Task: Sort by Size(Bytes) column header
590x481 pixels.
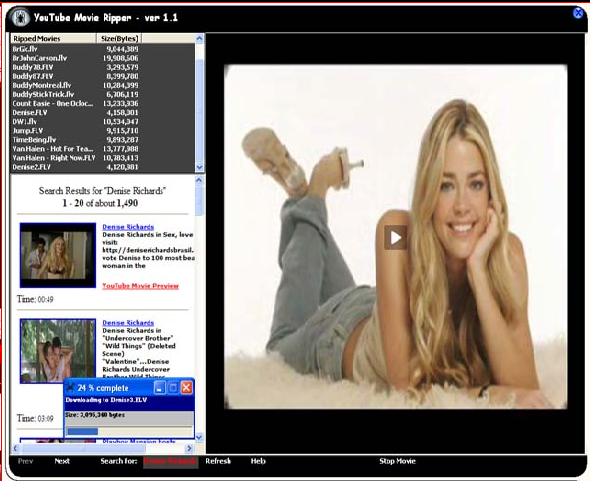Action: click(x=119, y=38)
